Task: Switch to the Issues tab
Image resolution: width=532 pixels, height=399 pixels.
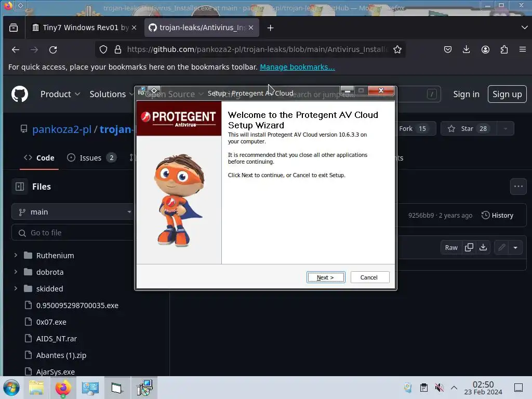Action: 91,158
